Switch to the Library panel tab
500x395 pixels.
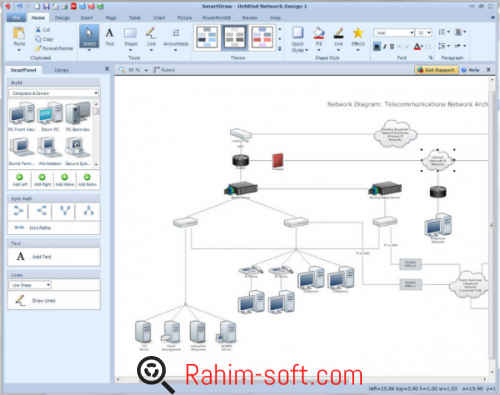pyautogui.click(x=62, y=70)
